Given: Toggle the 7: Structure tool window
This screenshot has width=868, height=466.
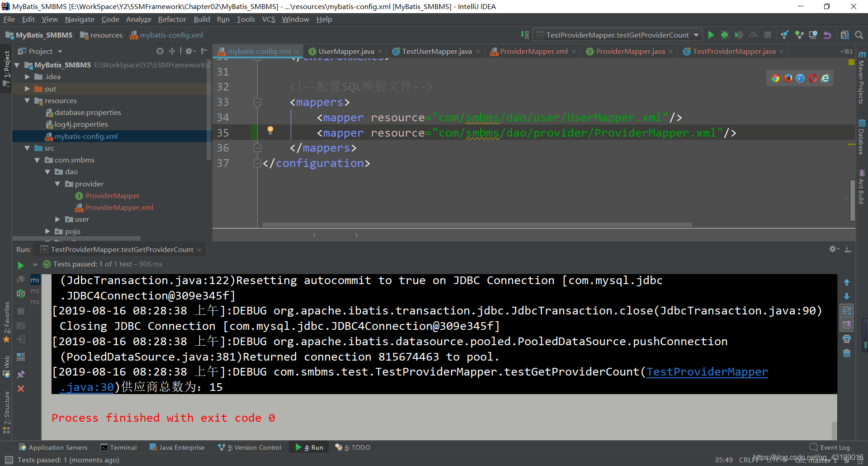Looking at the screenshot, I should coord(6,412).
